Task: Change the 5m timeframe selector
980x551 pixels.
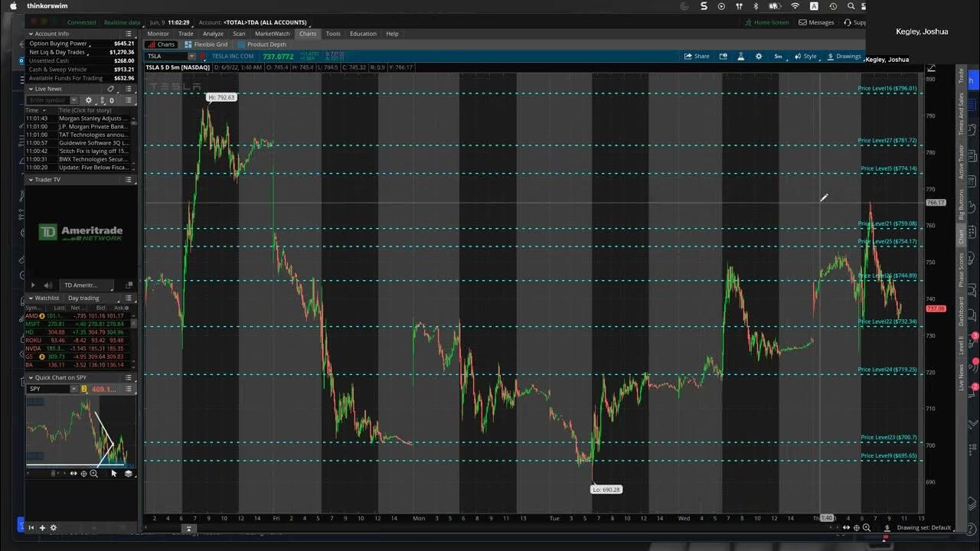Action: coord(779,56)
